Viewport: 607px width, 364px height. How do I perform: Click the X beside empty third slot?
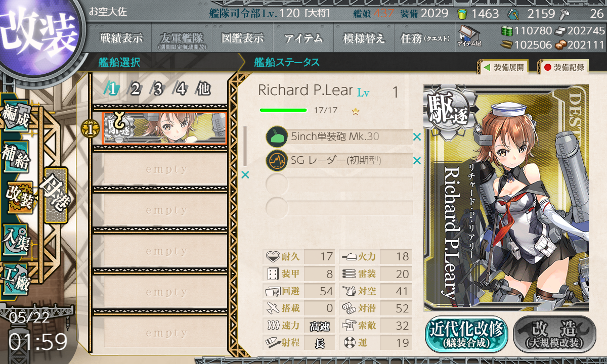pyautogui.click(x=245, y=175)
